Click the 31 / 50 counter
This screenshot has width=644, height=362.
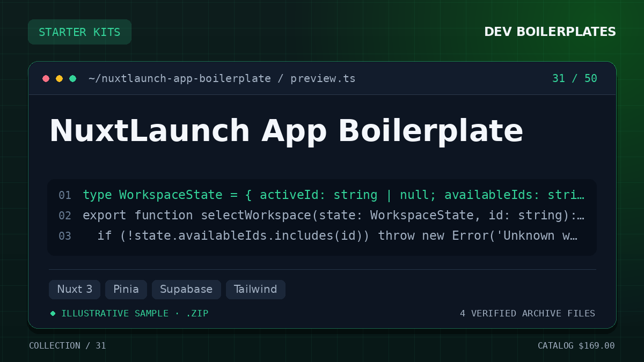[x=575, y=79]
